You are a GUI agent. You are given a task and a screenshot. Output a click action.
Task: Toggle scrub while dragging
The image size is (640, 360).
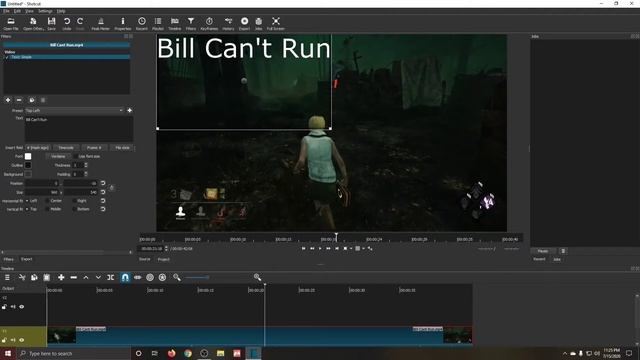[138, 278]
